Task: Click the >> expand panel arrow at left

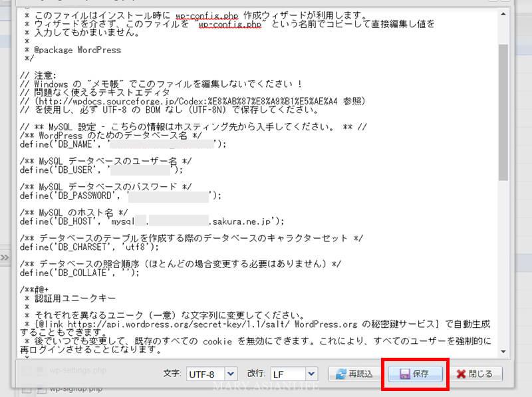Action: point(5,257)
